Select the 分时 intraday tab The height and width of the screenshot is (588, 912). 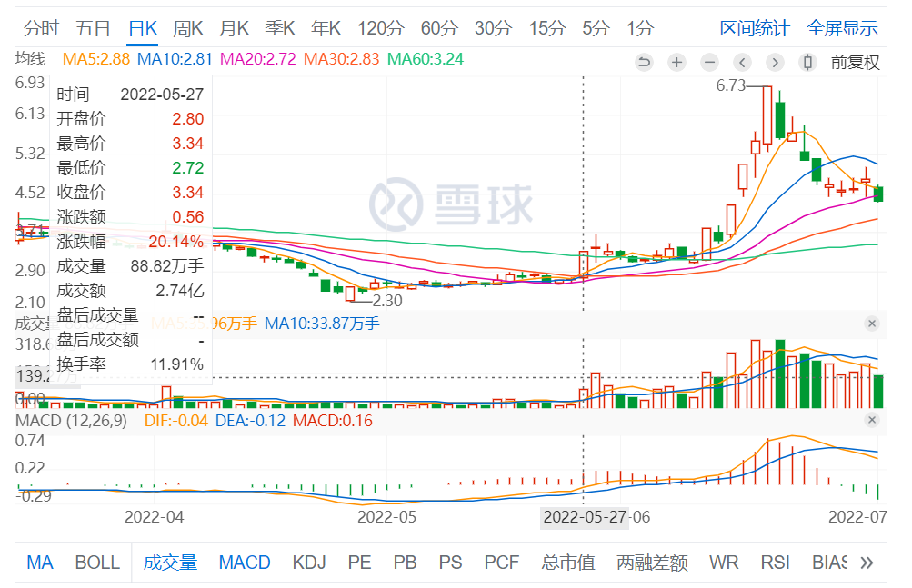click(42, 28)
